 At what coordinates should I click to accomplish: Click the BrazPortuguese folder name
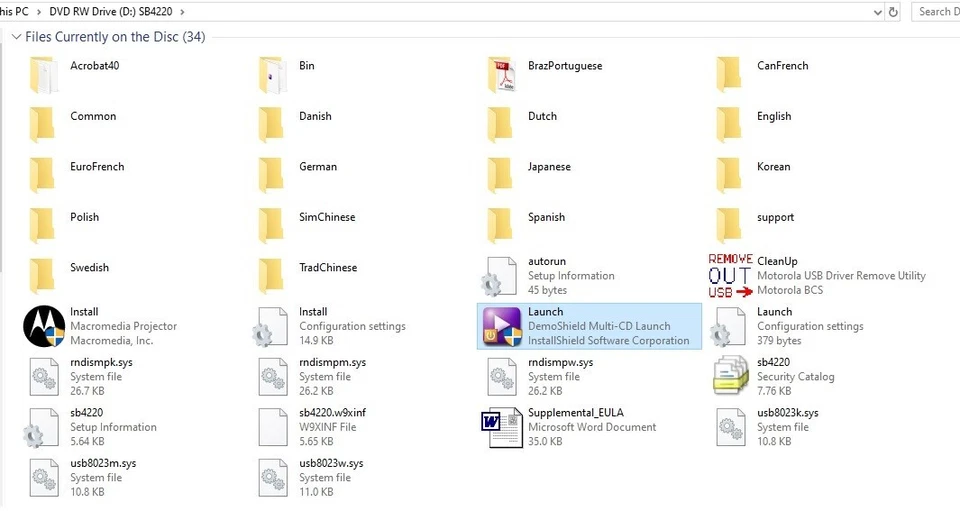565,65
